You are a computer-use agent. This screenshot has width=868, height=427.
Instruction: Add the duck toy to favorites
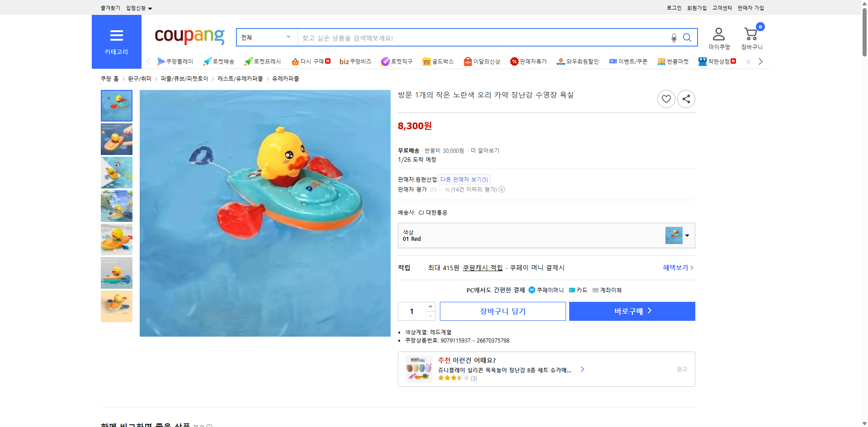666,99
